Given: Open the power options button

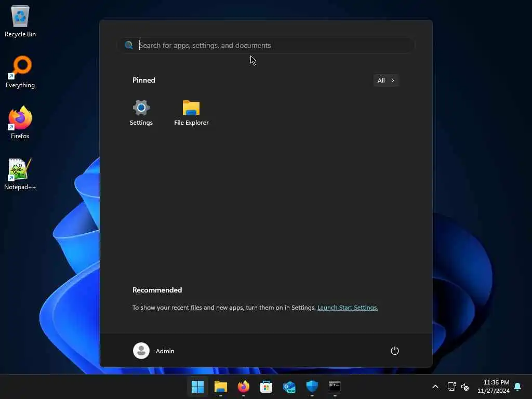Looking at the screenshot, I should tap(395, 351).
